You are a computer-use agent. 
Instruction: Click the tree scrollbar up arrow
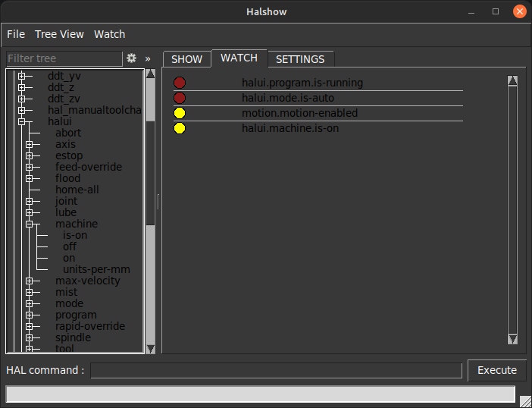click(150, 74)
